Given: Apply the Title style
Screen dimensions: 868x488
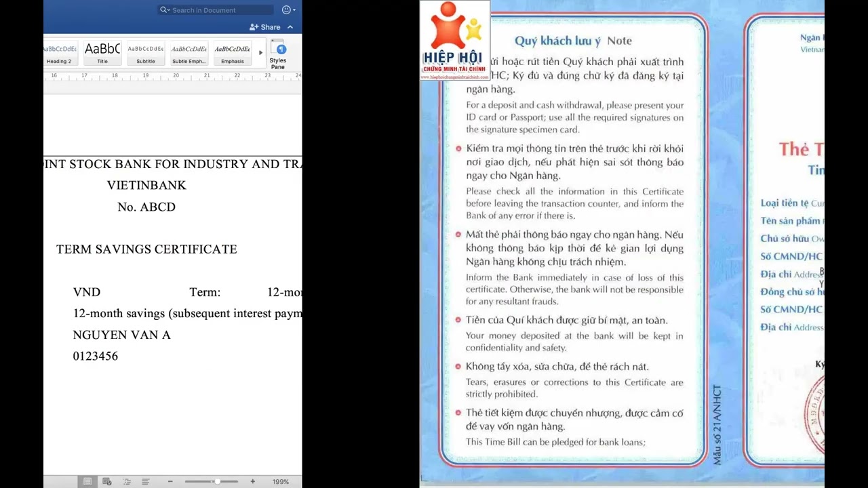Looking at the screenshot, I should coord(102,54).
